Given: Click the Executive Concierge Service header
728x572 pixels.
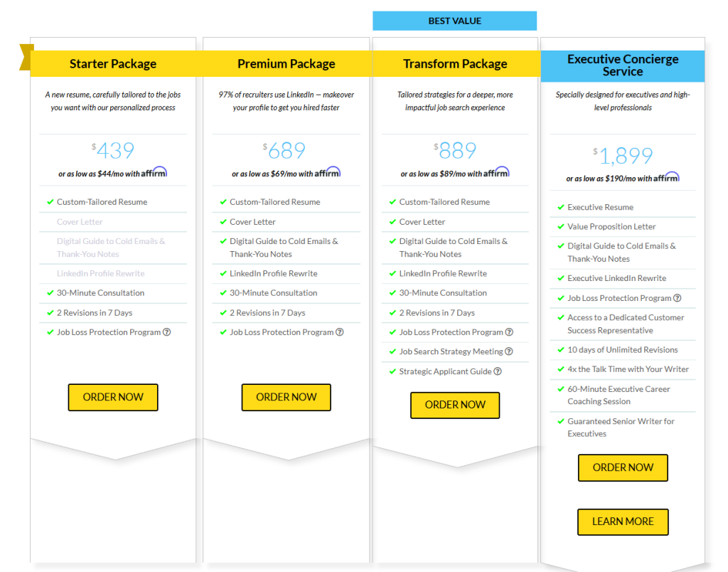Looking at the screenshot, I should click(622, 65).
